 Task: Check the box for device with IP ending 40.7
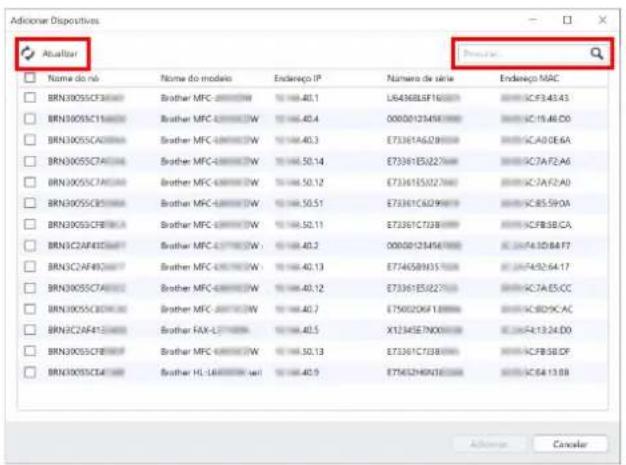click(30, 309)
